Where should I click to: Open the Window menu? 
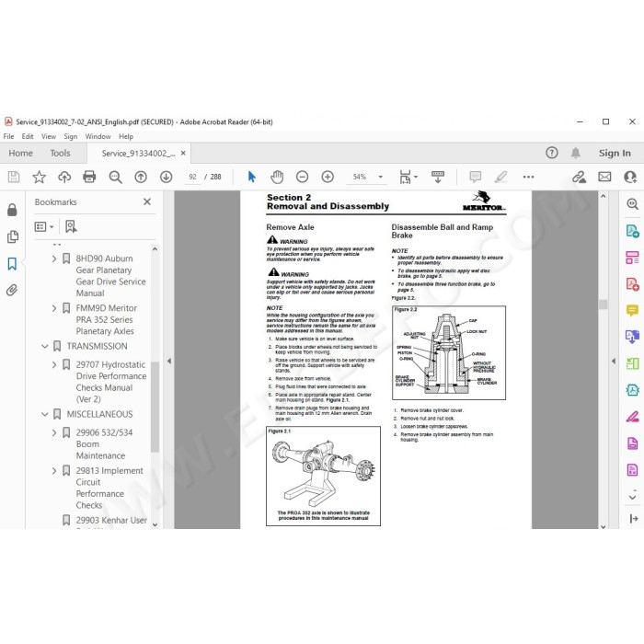(x=98, y=136)
